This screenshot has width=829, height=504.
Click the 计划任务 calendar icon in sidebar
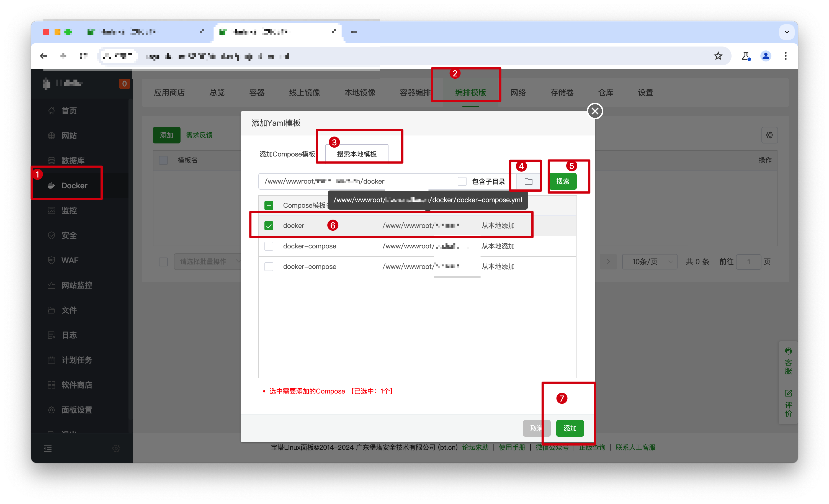51,360
